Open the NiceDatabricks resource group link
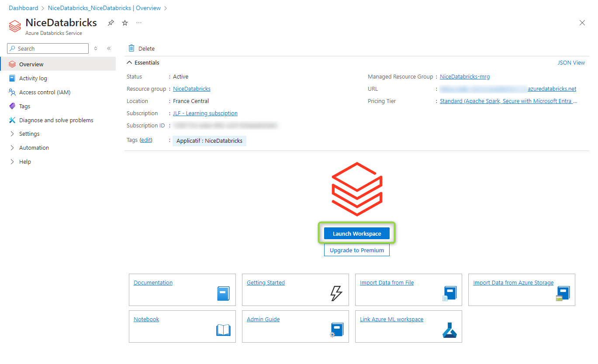The width and height of the screenshot is (598, 364). coord(192,89)
